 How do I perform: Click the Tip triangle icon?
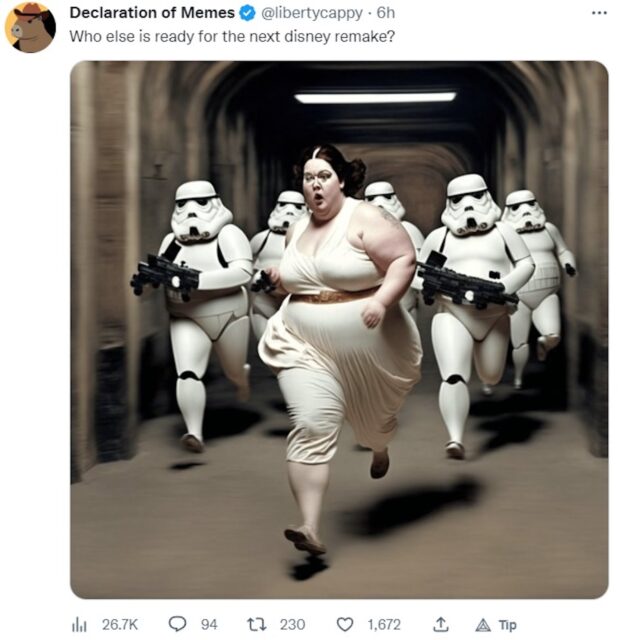pos(481,624)
